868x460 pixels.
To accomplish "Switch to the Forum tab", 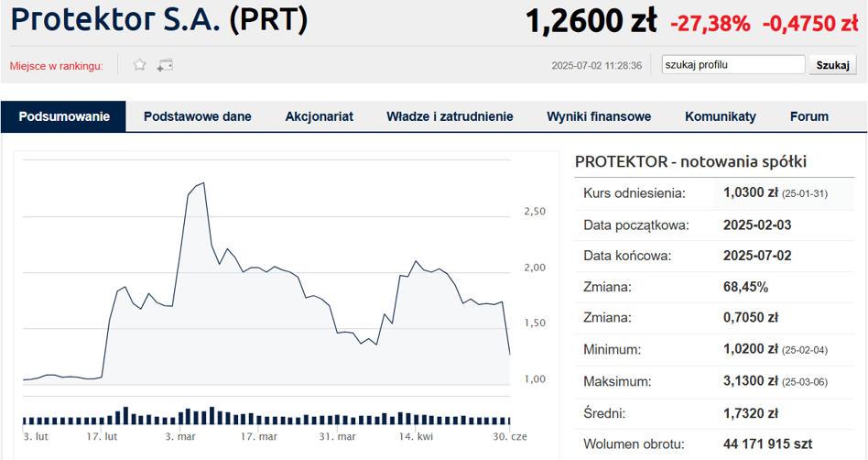I will pos(809,116).
